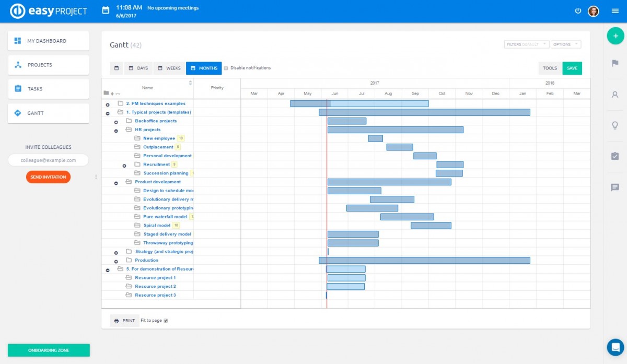Click the green plus add button
Image resolution: width=627 pixels, height=364 pixels.
click(x=615, y=36)
